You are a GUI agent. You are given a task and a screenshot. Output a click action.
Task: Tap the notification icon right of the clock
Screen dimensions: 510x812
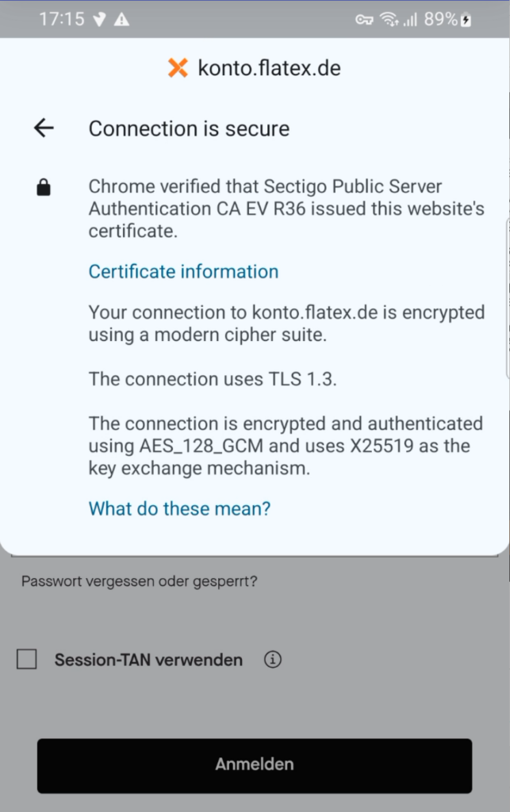click(99, 20)
